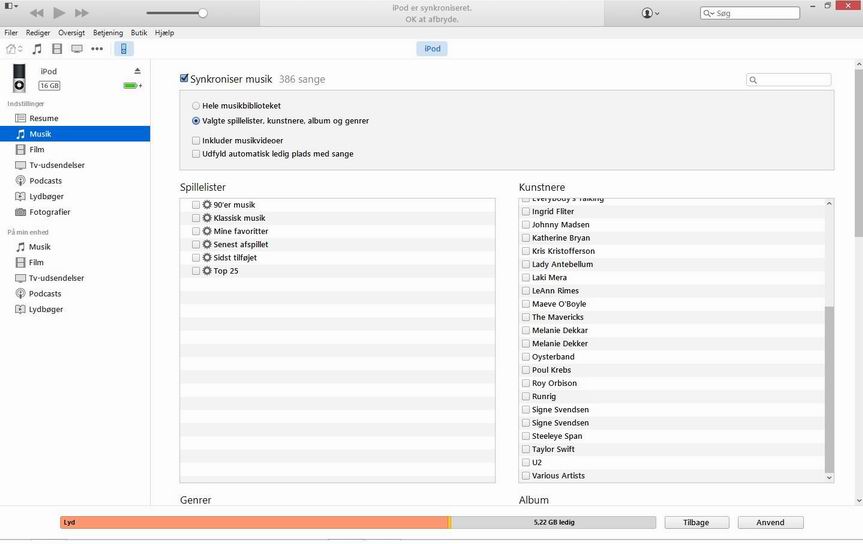The height and width of the screenshot is (544, 863).
Task: Click the Søg search field
Action: coord(750,13)
